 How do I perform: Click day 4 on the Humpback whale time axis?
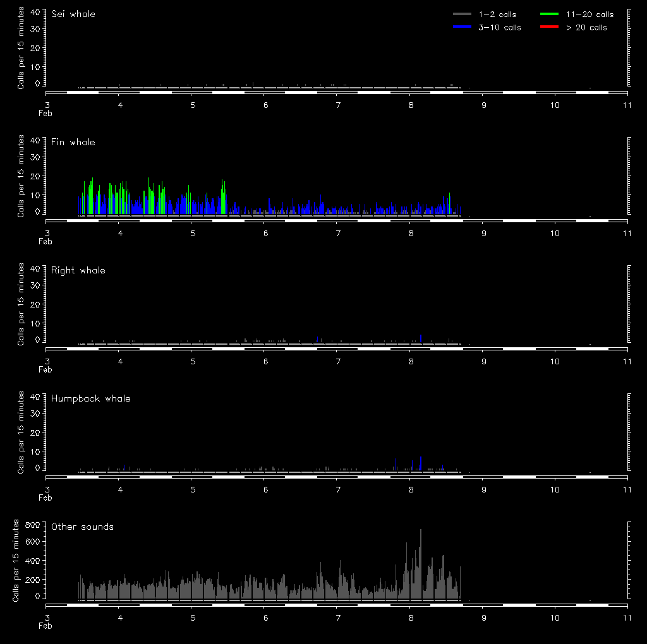coord(120,489)
